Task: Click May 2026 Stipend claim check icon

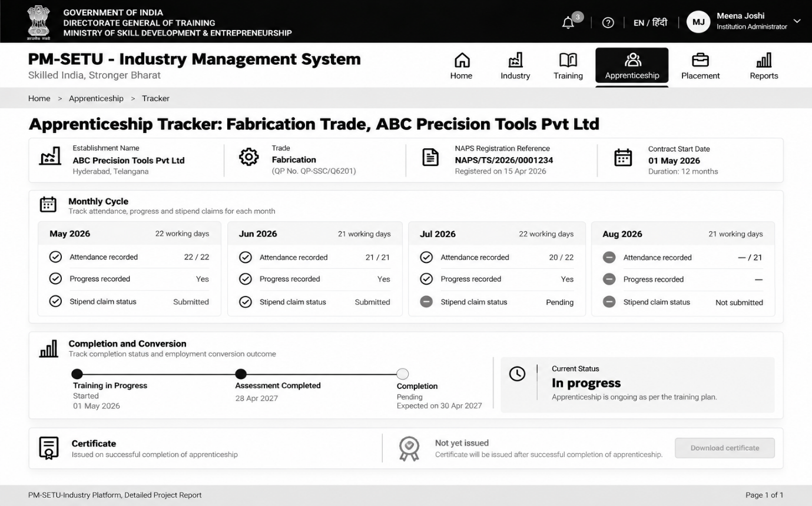Action: click(x=55, y=301)
